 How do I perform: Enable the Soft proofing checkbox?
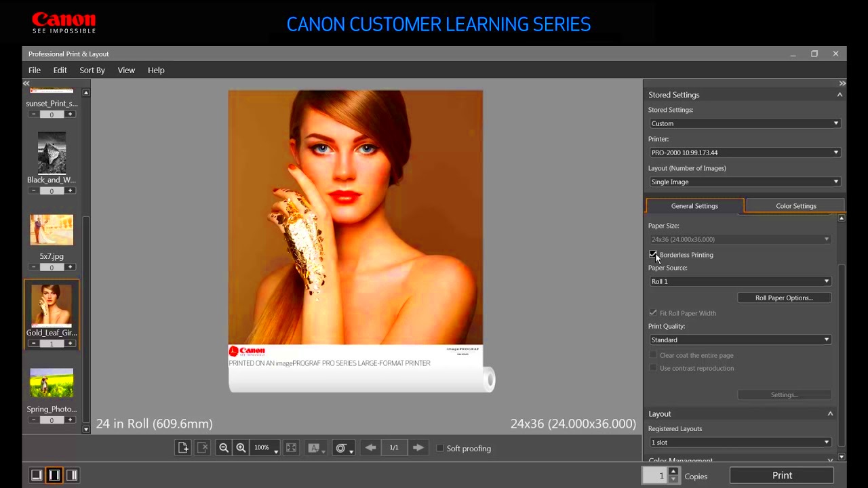click(440, 448)
